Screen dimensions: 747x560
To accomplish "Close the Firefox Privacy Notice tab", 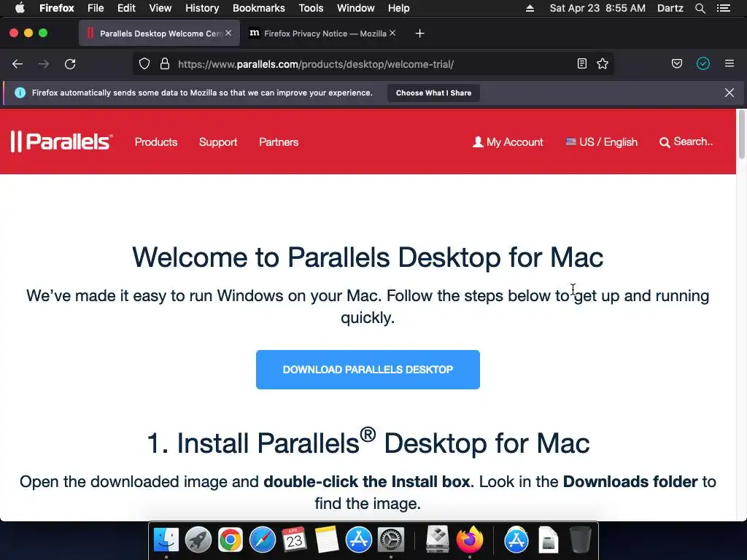I will (x=392, y=33).
